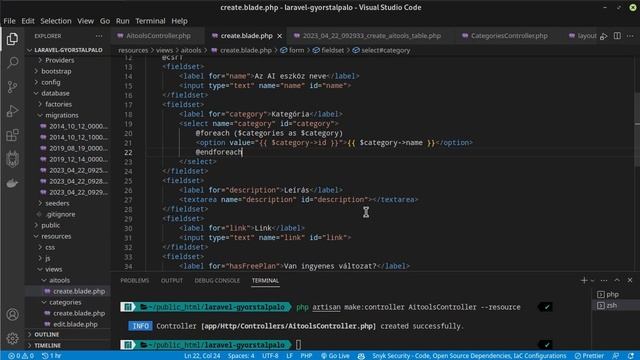
Task: Click Spaces: 4 indentation status item
Action: pos(241,356)
